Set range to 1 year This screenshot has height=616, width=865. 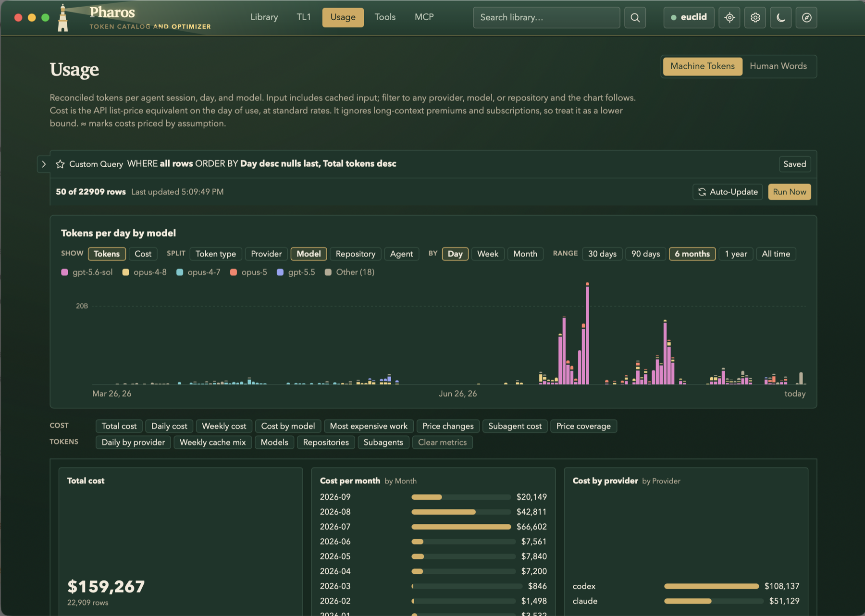pyautogui.click(x=736, y=254)
